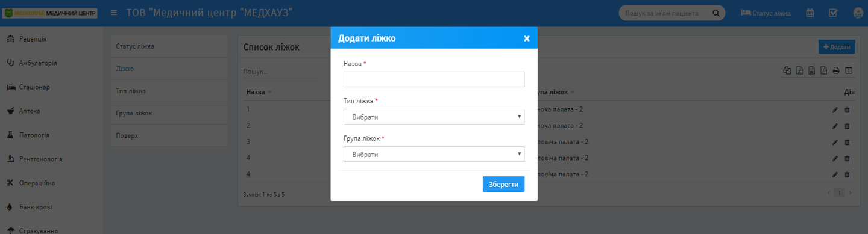
Task: Open the Тип ліжка dropdown
Action: click(434, 117)
